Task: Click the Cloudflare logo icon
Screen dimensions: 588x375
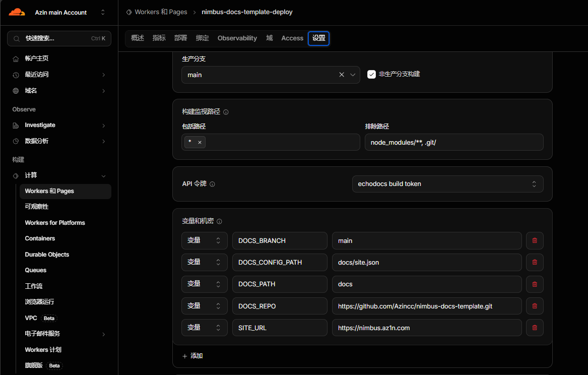Action: click(x=17, y=13)
